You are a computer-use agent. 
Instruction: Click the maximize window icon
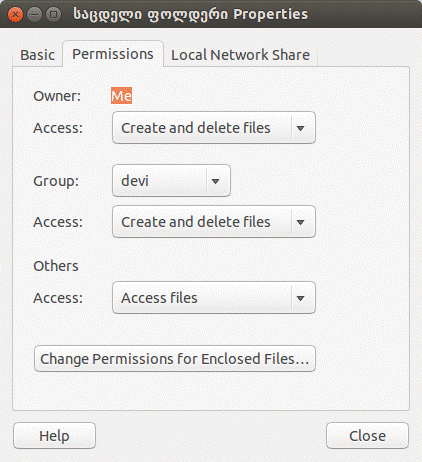pyautogui.click(x=53, y=14)
